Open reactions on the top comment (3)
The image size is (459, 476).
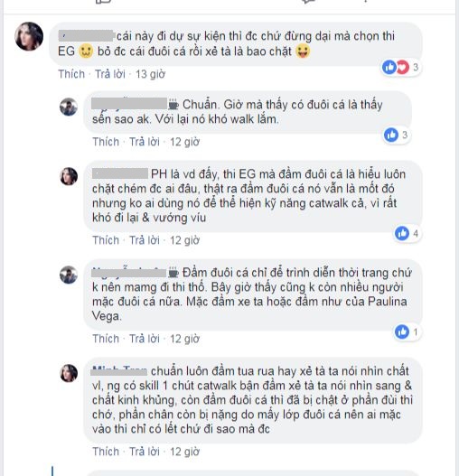tap(401, 67)
